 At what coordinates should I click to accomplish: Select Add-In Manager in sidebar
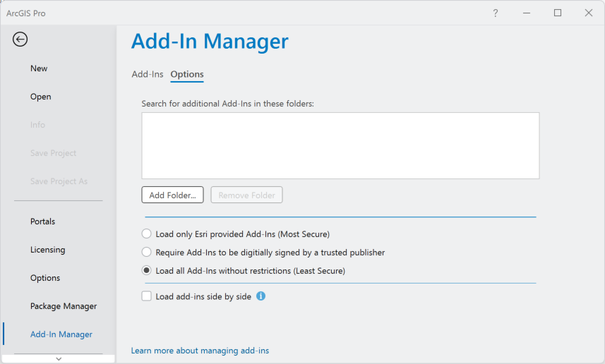61,334
